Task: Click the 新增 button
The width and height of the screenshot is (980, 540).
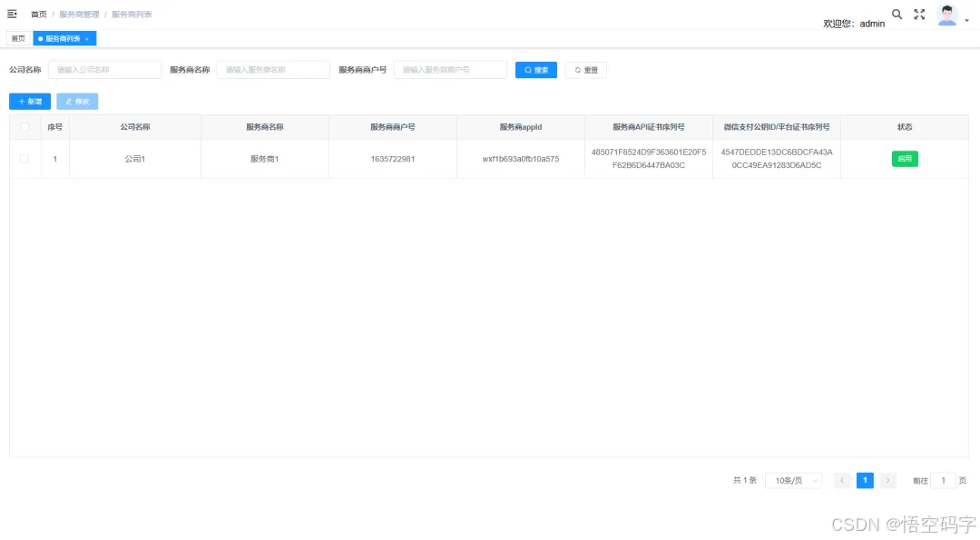Action: (30, 102)
